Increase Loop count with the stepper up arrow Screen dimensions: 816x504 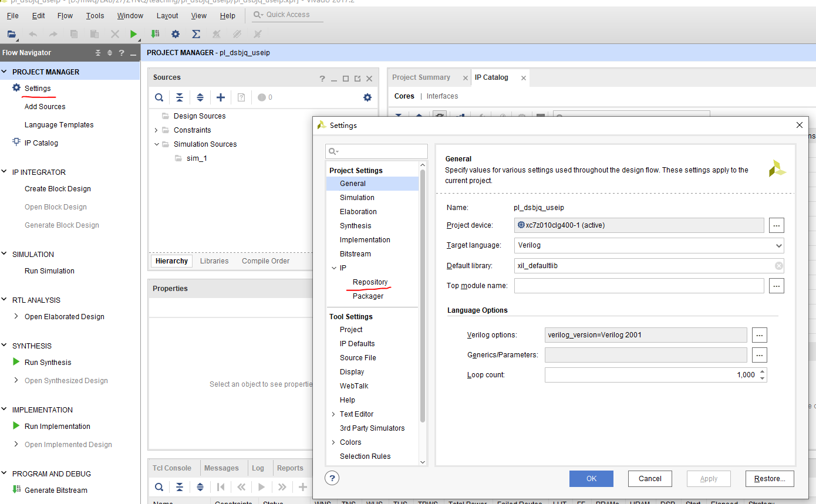(762, 371)
